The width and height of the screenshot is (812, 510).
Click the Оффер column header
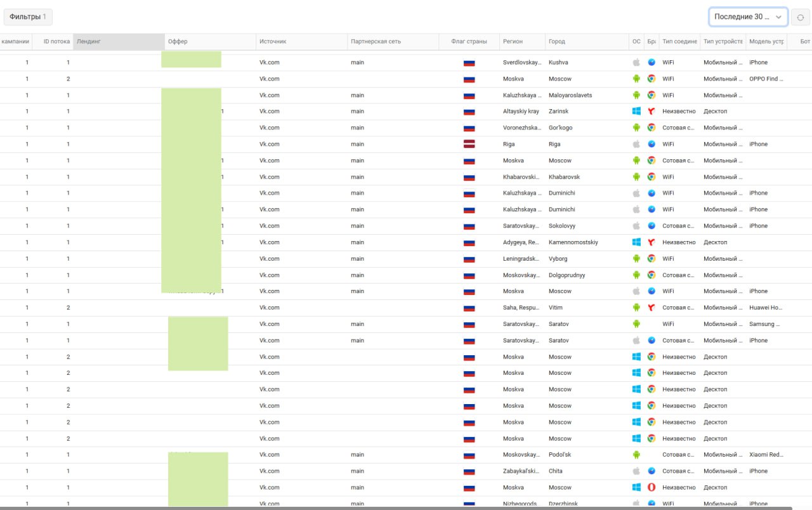[211, 41]
